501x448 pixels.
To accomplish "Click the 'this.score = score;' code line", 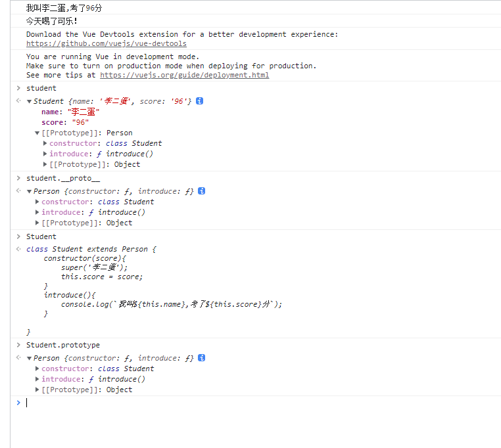I will click(x=102, y=277).
